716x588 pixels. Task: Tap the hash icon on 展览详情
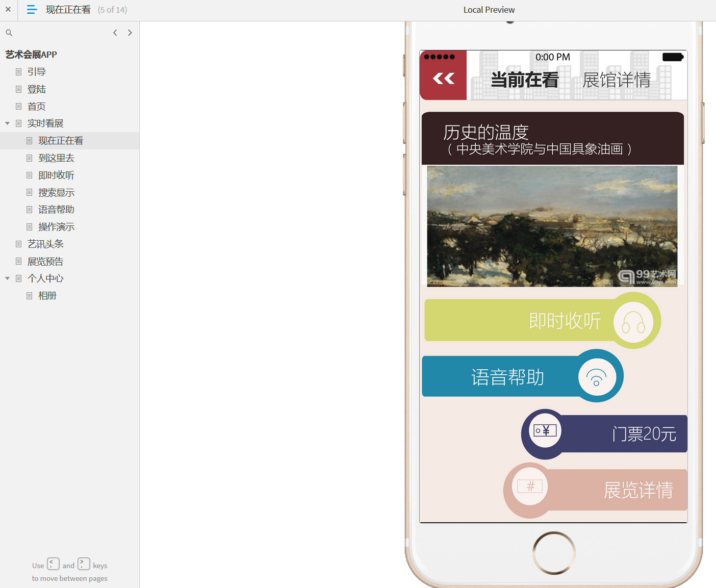tap(530, 487)
